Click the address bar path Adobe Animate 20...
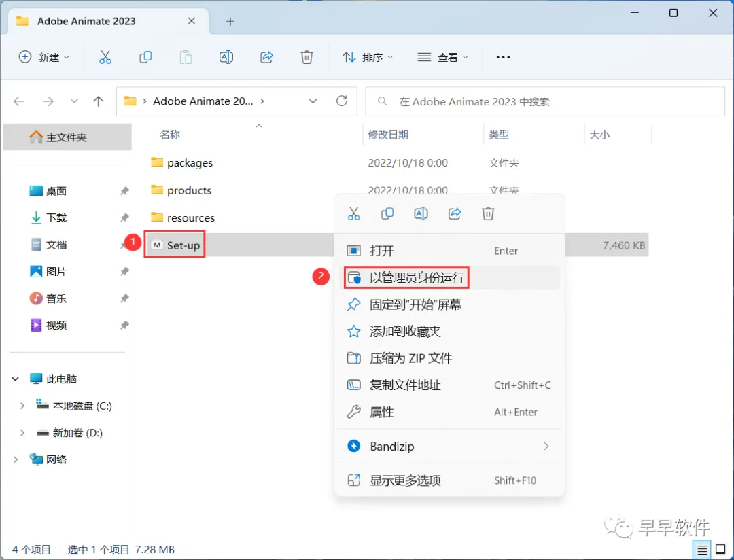 tap(203, 101)
